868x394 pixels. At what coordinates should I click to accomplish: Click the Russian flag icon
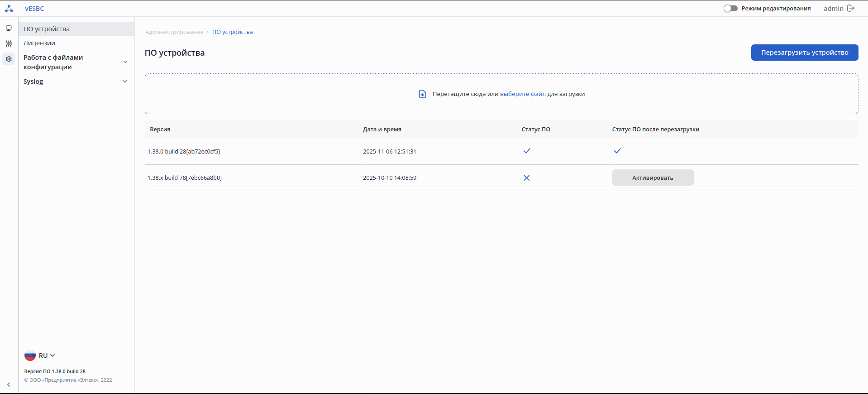pos(30,356)
